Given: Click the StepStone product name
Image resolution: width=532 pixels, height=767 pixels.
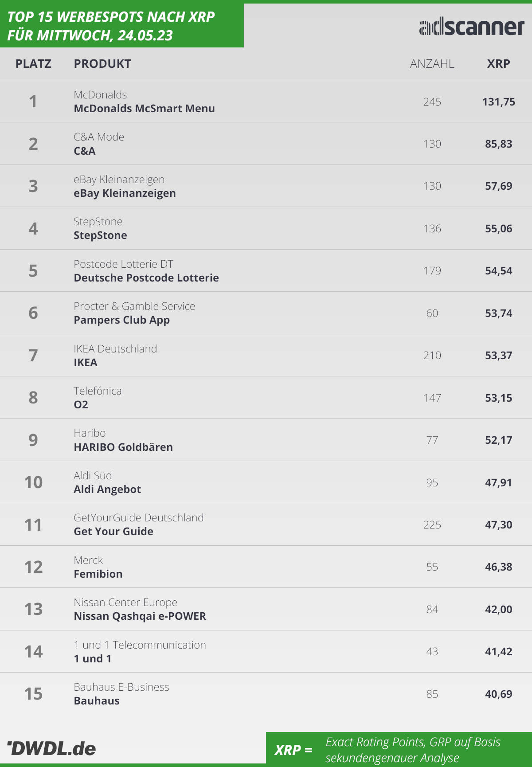Looking at the screenshot, I should point(100,235).
